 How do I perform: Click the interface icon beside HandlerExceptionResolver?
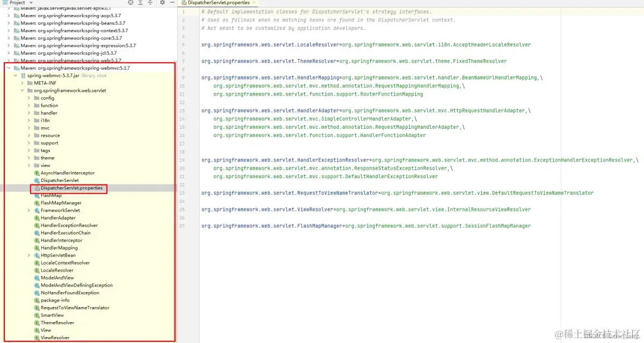[36, 226]
